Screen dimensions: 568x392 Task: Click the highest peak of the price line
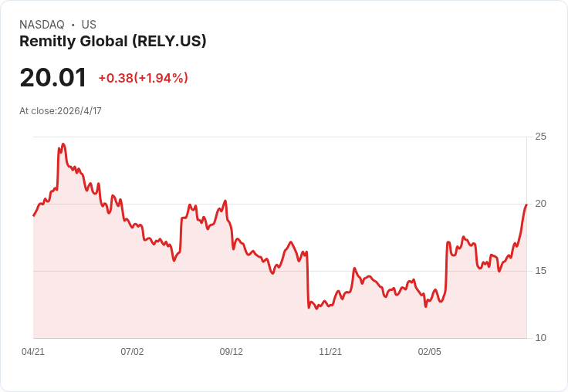coord(63,144)
